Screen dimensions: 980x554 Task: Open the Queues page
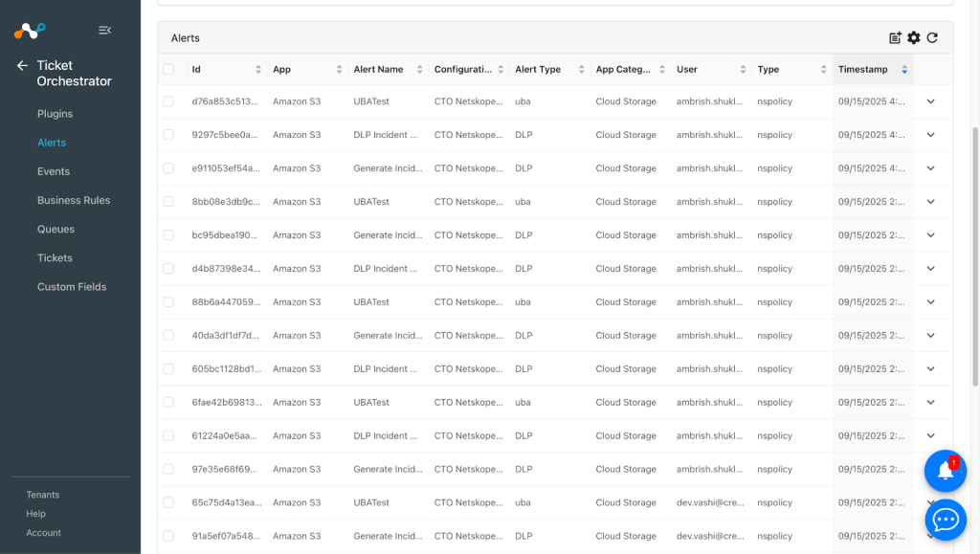click(56, 229)
